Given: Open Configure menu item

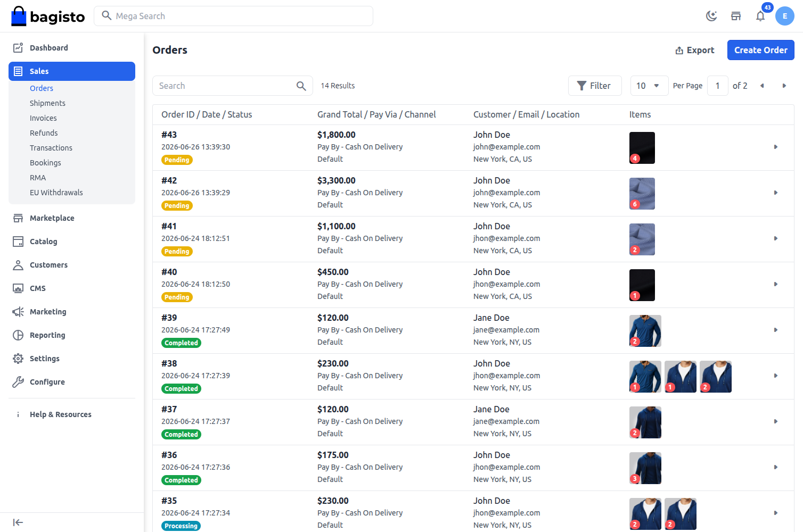Looking at the screenshot, I should [x=72, y=382].
